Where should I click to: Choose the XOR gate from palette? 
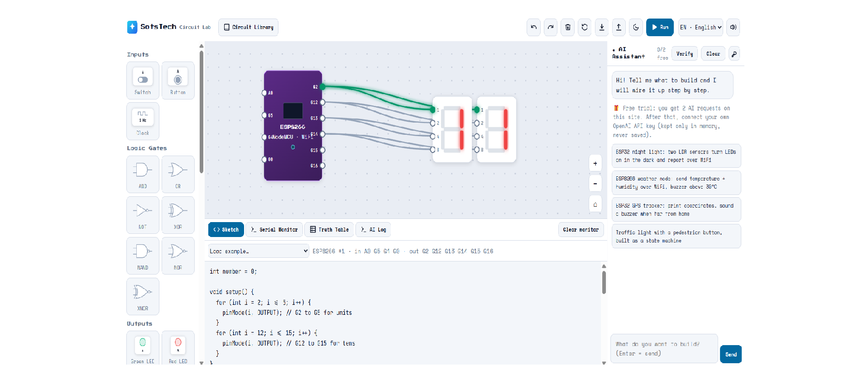tap(178, 215)
